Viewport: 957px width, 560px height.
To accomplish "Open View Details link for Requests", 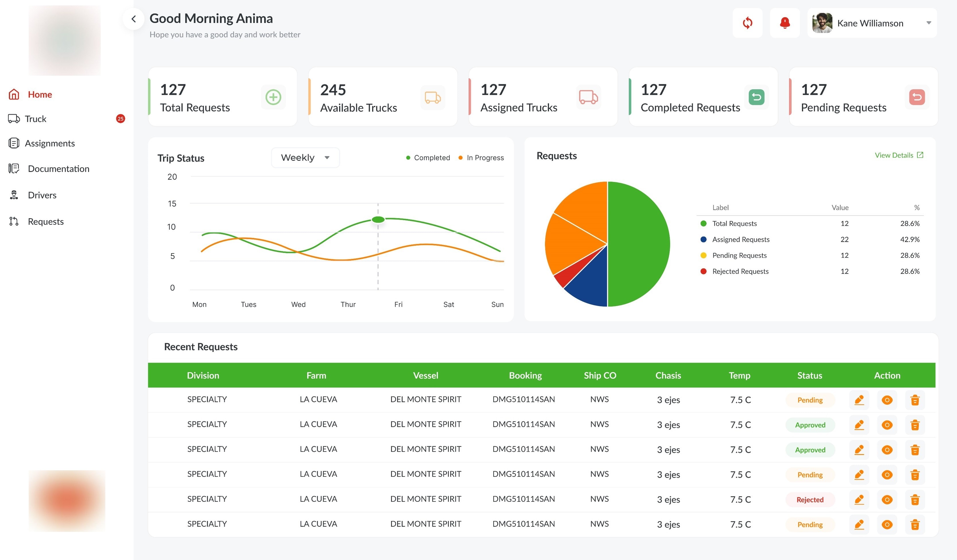I will pyautogui.click(x=899, y=155).
